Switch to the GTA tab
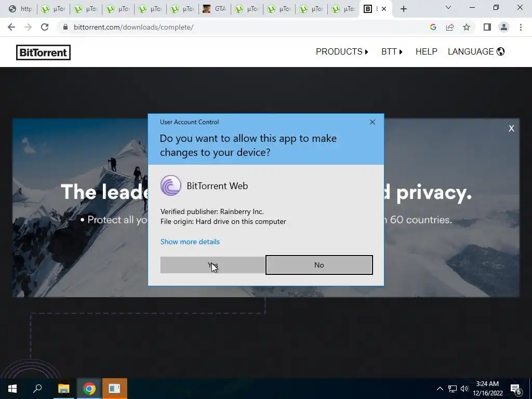The height and width of the screenshot is (399, 532). point(215,9)
